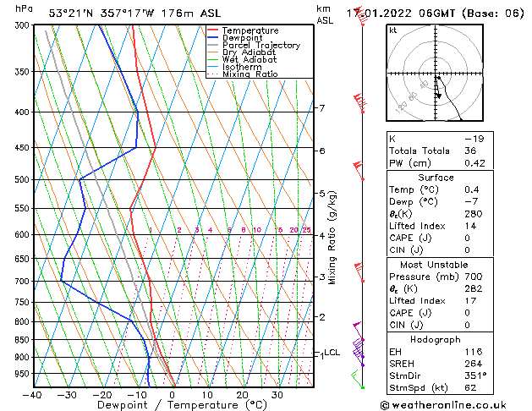
Task: Click the red Temperature legend line swatch
Action: tap(213, 30)
